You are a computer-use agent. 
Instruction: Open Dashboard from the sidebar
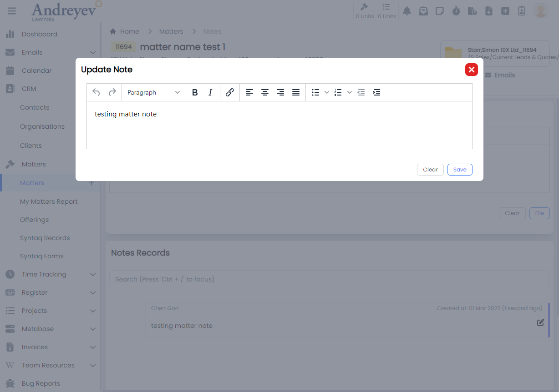[40, 34]
